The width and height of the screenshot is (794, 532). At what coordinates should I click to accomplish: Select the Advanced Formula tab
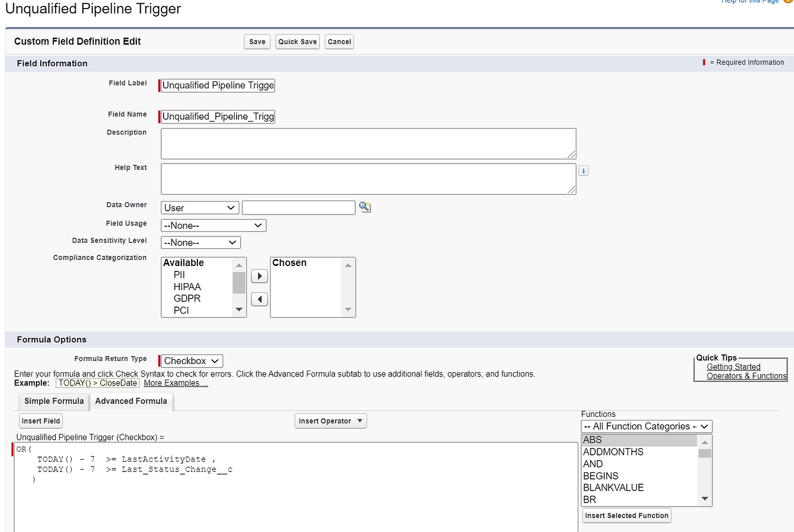pyautogui.click(x=131, y=401)
